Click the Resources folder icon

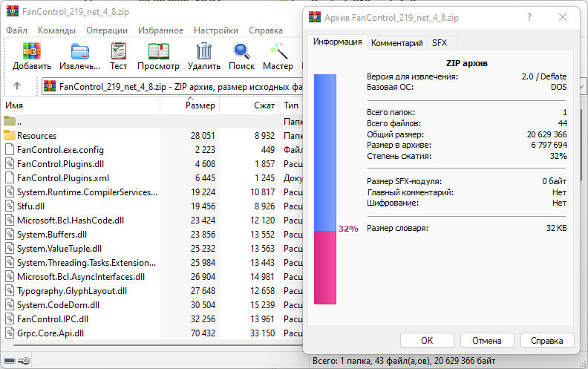[10, 135]
